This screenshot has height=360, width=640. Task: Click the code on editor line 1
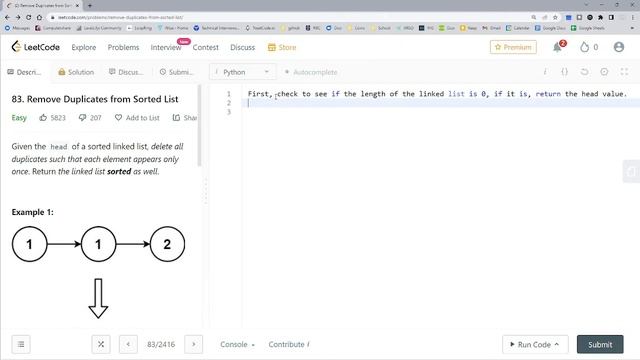437,94
